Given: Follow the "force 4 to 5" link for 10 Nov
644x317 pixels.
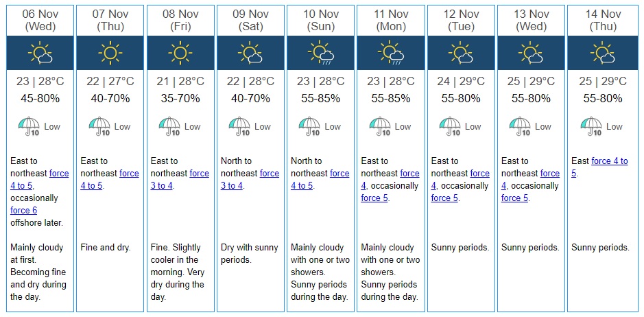Looking at the screenshot, I should coord(303,186).
